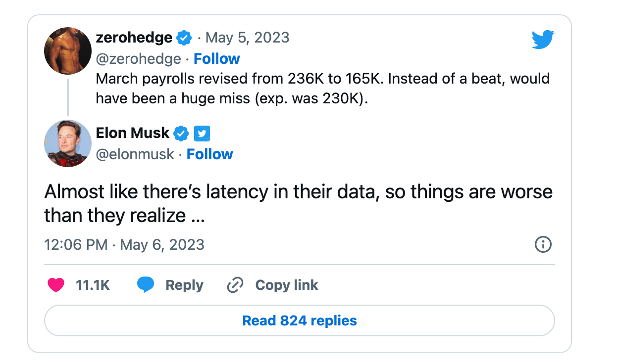
Task: Click the Reply text label
Action: click(x=184, y=285)
